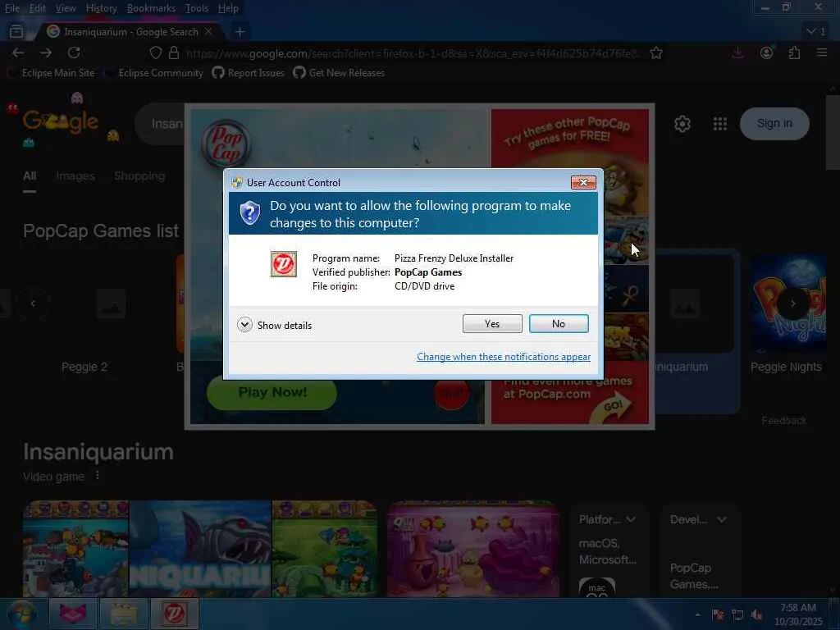
Task: Open the Firefox hamburger application menu
Action: click(x=822, y=52)
